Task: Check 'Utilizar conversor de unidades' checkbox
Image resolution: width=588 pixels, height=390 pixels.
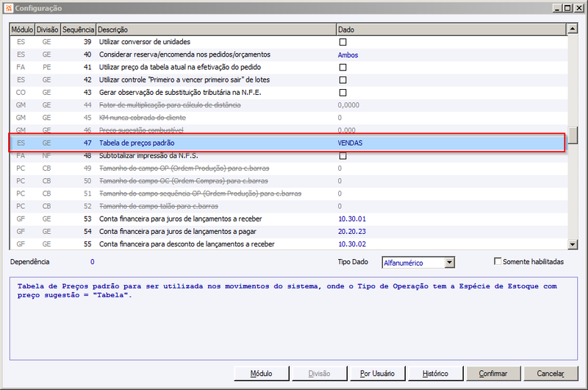Action: tap(343, 42)
